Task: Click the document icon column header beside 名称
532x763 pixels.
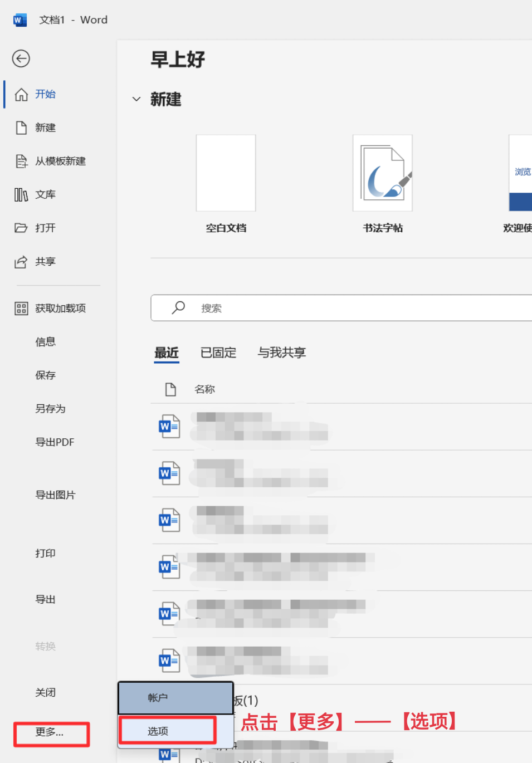Action: tap(171, 389)
